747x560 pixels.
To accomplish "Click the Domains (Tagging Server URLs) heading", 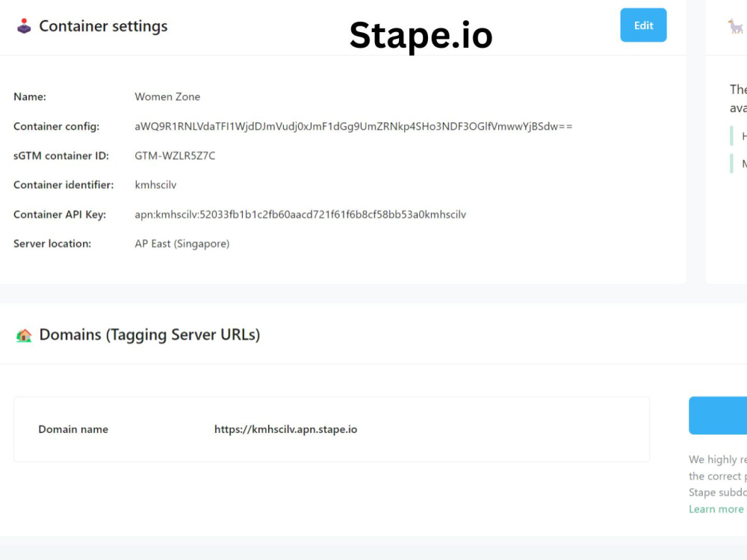I will [x=149, y=335].
